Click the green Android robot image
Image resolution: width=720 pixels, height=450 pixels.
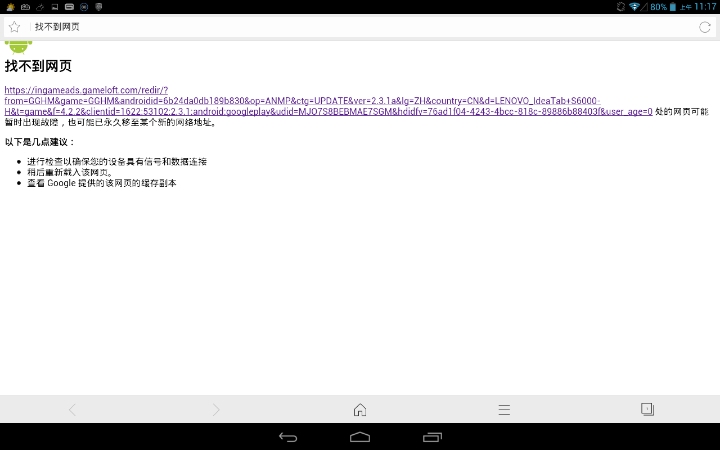(x=18, y=46)
